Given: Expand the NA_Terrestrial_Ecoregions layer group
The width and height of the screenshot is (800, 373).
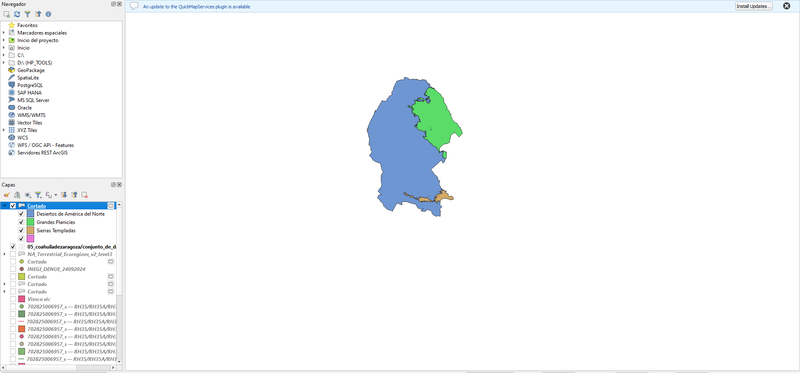Looking at the screenshot, I should pyautogui.click(x=4, y=254).
